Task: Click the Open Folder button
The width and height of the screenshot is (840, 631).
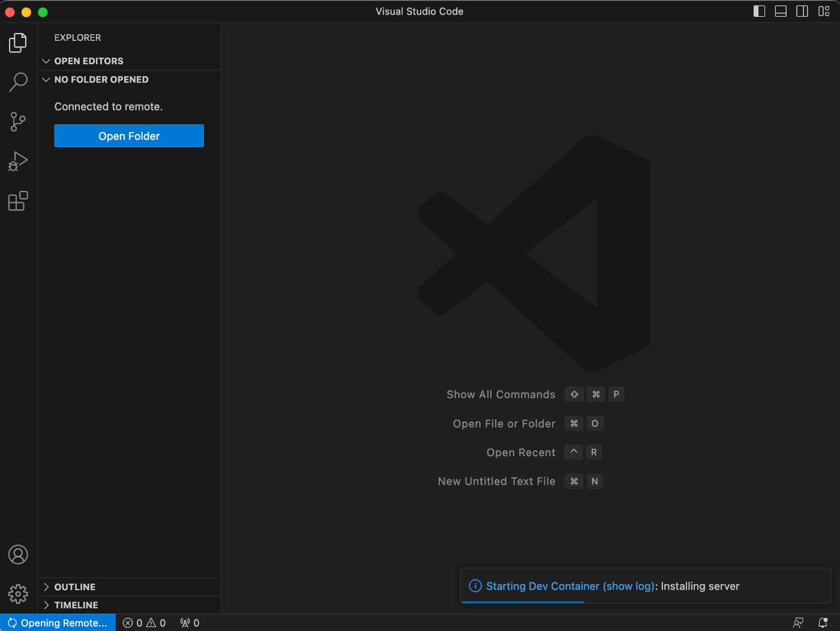Action: point(129,136)
